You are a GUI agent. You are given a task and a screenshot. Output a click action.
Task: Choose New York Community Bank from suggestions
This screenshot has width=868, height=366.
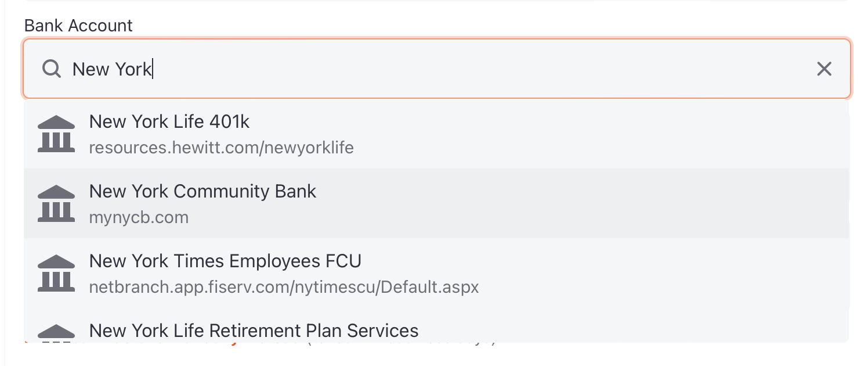tap(436, 203)
